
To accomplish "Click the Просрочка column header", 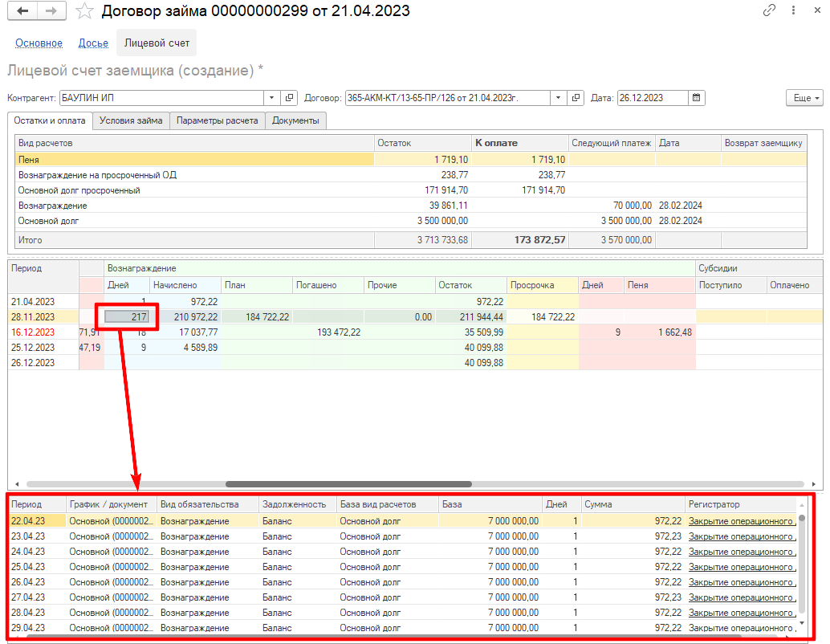I will [543, 285].
